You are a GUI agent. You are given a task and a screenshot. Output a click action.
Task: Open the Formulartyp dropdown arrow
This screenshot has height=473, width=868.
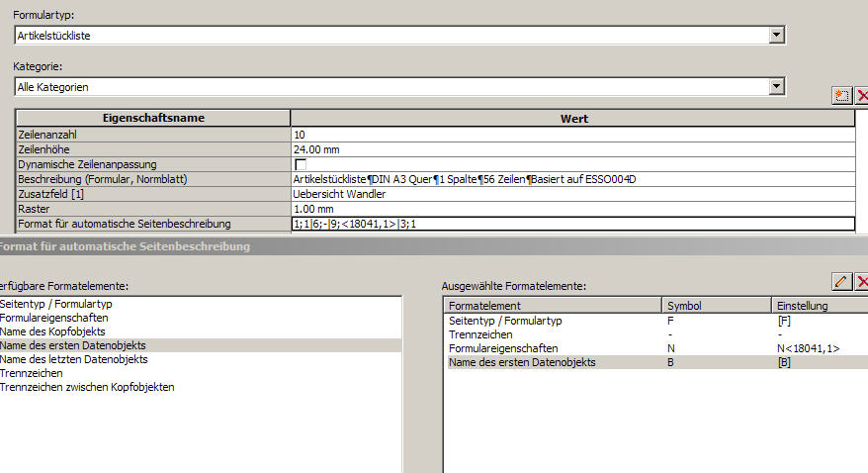click(x=776, y=35)
